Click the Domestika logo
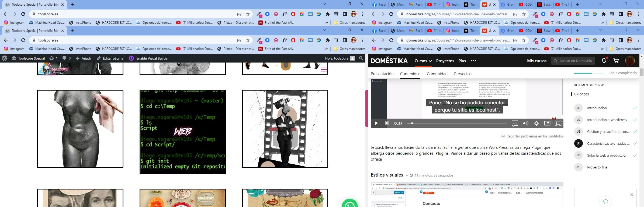The width and height of the screenshot is (644, 207). 389,61
